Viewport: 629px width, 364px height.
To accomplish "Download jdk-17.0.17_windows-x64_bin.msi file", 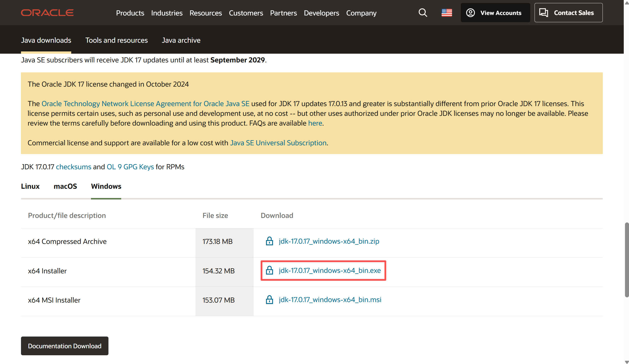I will (x=330, y=300).
